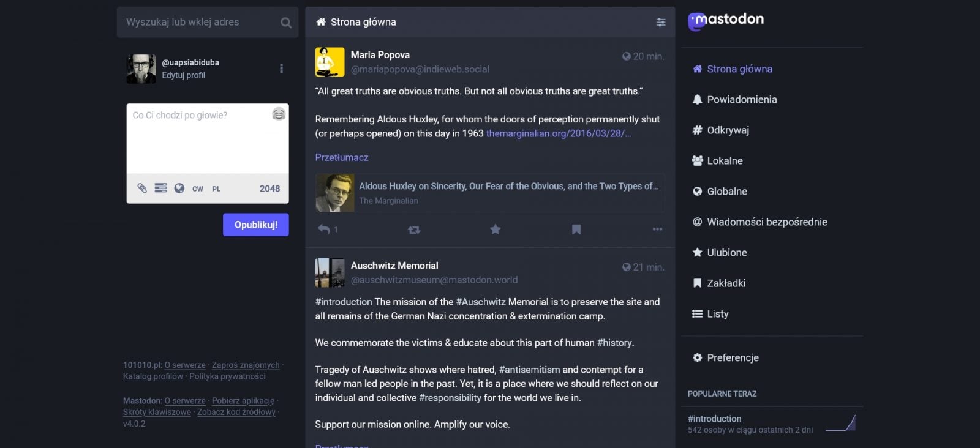980x448 pixels.
Task: Open the Lokalne timeline
Action: point(717,161)
